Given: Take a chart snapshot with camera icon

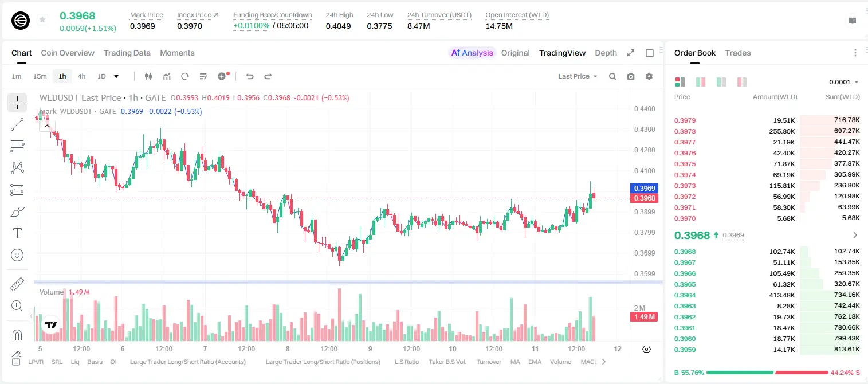Looking at the screenshot, I should 631,76.
